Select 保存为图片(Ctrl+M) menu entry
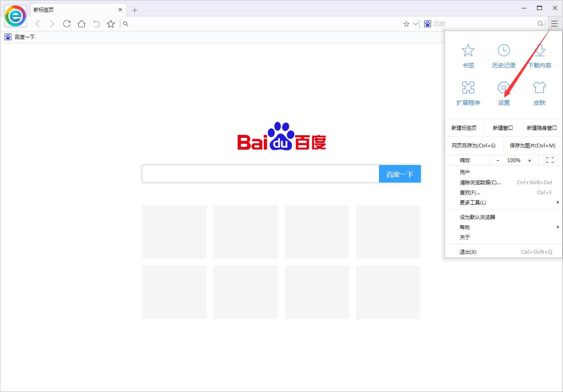563x392 pixels. (x=532, y=145)
